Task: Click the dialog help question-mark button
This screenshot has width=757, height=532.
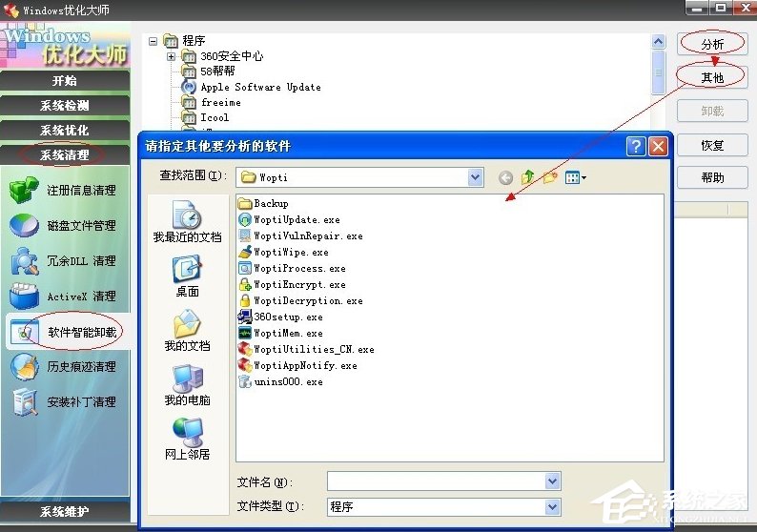Action: (x=636, y=146)
